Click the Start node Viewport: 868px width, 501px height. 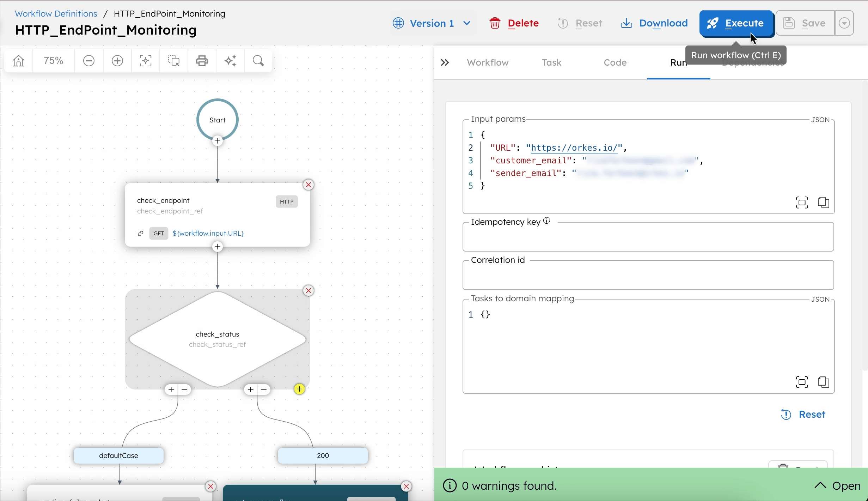(x=218, y=120)
